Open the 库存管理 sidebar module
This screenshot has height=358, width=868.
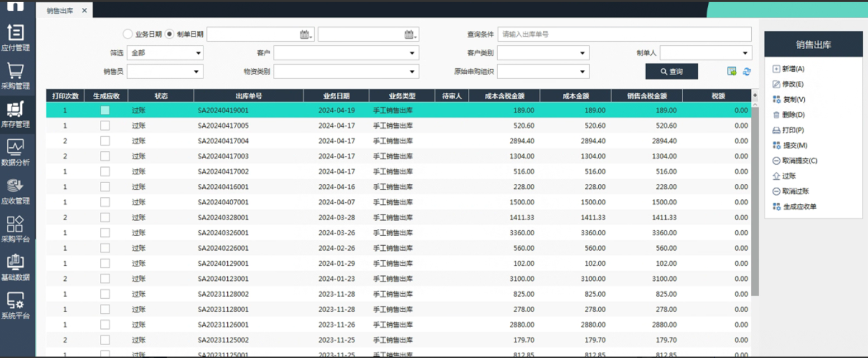click(x=15, y=114)
